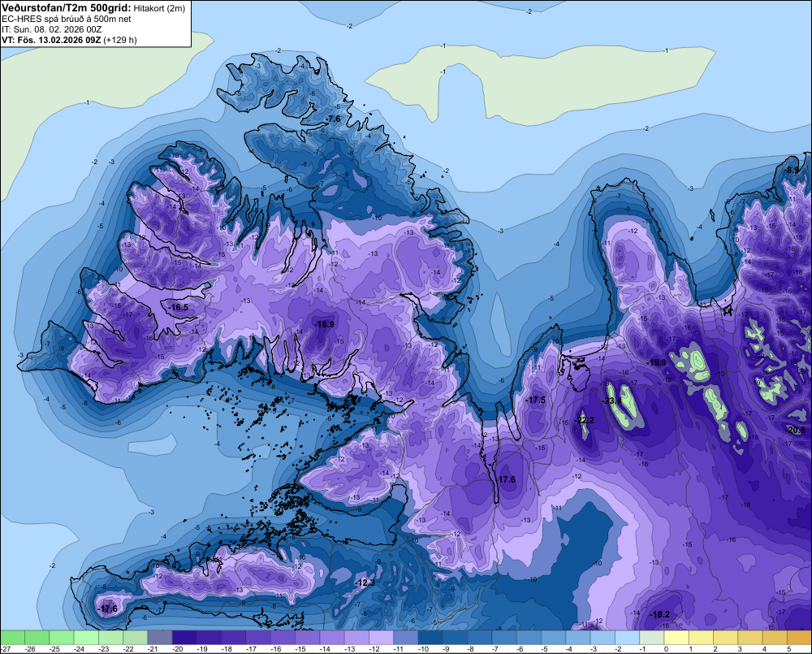Click the bold -7.6 temperature label
This screenshot has height=654, width=812.
(x=333, y=119)
